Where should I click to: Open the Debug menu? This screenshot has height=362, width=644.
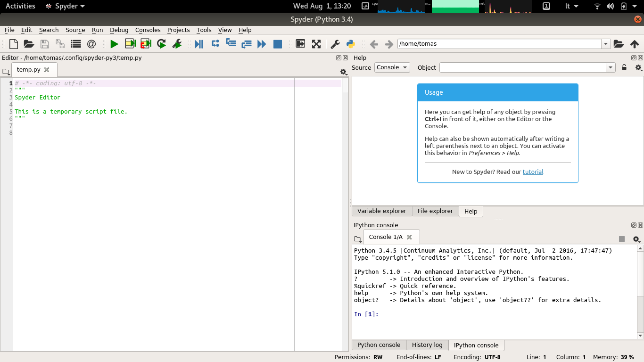pyautogui.click(x=119, y=30)
